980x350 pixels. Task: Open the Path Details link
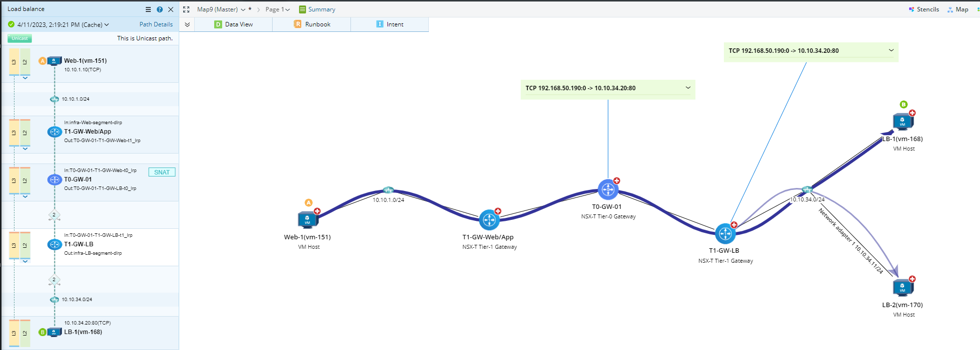point(156,24)
